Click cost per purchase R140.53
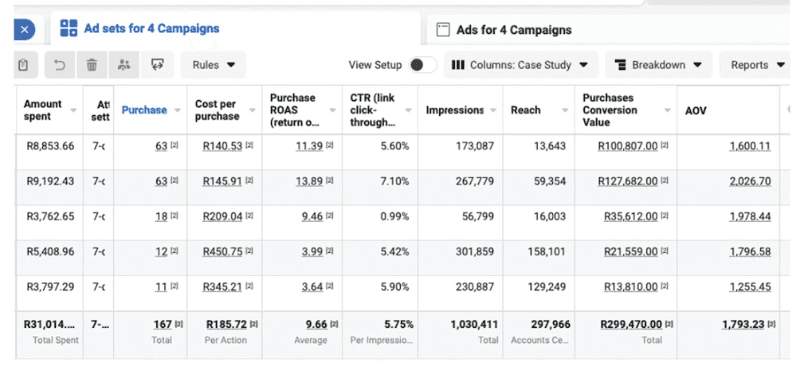The width and height of the screenshot is (796, 373). tap(222, 146)
